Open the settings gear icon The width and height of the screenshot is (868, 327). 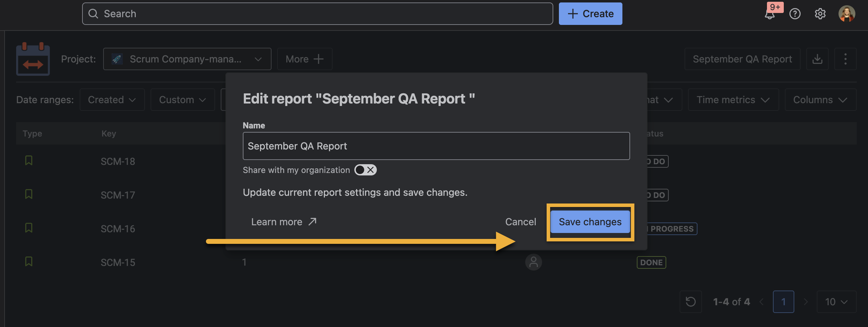tap(820, 14)
